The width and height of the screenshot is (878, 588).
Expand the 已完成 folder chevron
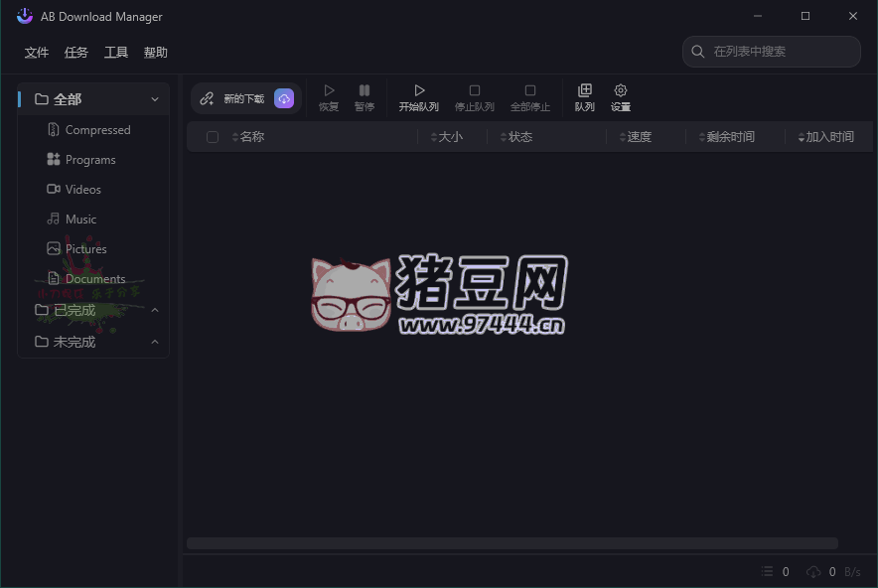tap(155, 311)
